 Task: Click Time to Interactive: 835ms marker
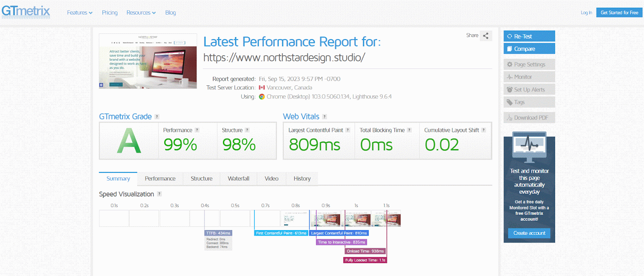pos(341,242)
